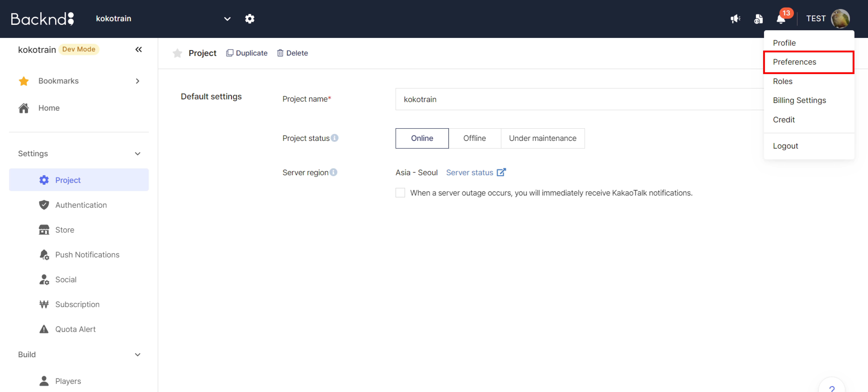The height and width of the screenshot is (392, 868).
Task: Click Server region info icon
Action: click(x=333, y=172)
